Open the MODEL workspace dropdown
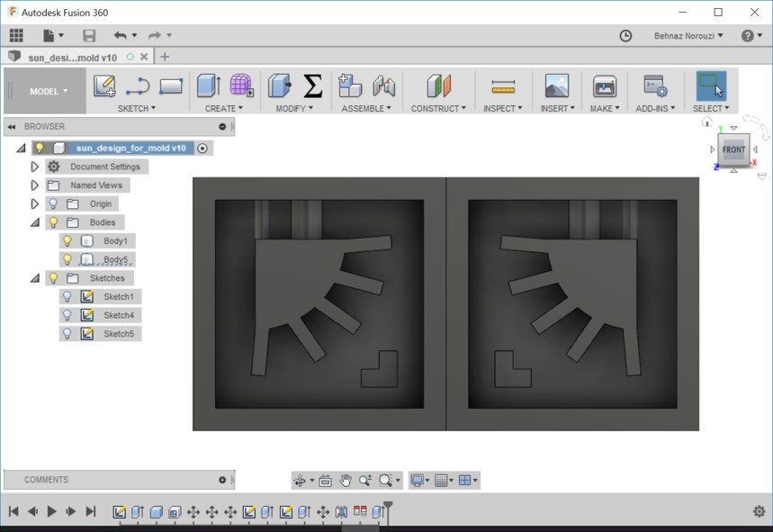Image resolution: width=773 pixels, height=532 pixels. (49, 91)
